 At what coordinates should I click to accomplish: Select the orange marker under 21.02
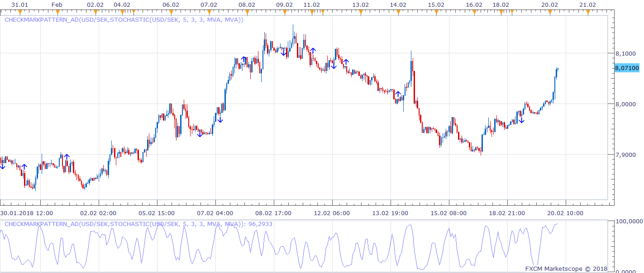[x=588, y=13]
